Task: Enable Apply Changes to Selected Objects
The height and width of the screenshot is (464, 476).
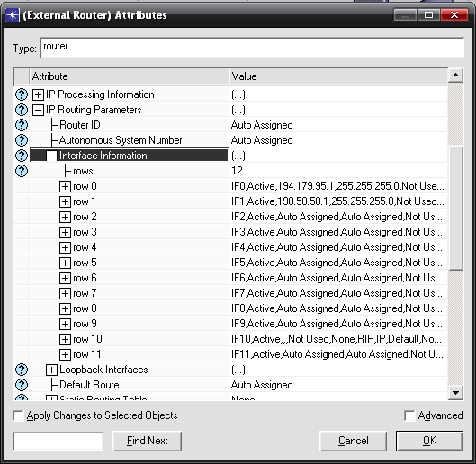Action: 18,415
